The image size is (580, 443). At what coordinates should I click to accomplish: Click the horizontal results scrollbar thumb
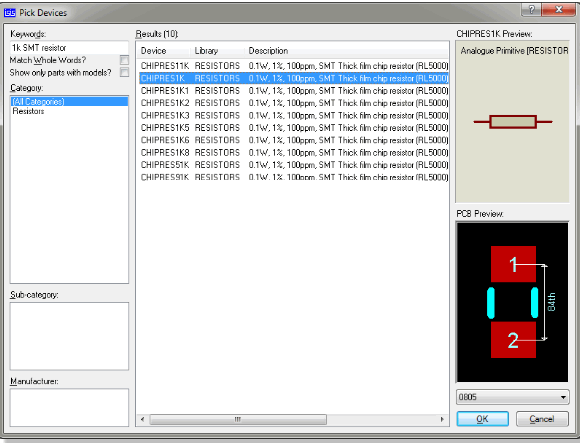(238, 419)
